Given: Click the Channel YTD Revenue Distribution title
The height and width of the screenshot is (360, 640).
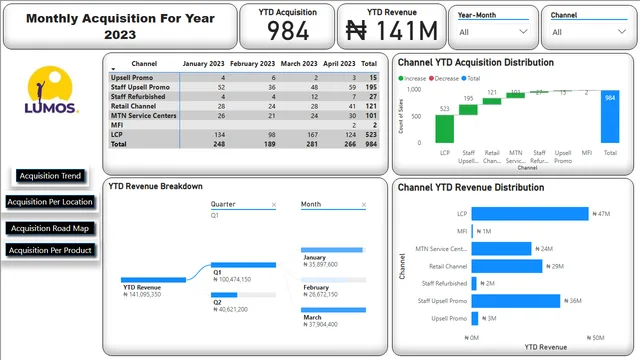Looking at the screenshot, I should (x=471, y=187).
